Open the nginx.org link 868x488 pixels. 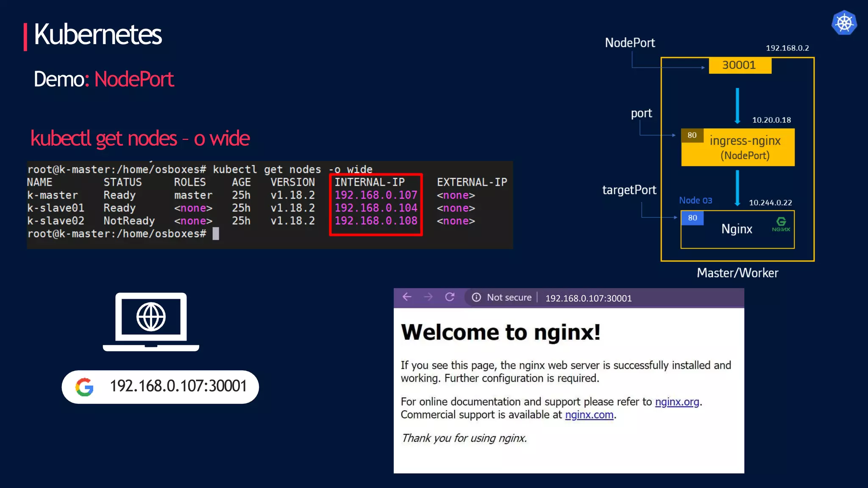tap(677, 402)
